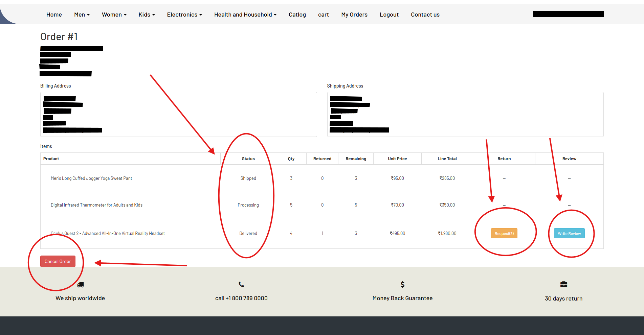This screenshot has width=644, height=335.
Task: Click the briefcase icon for 30 days return
Action: (563, 284)
